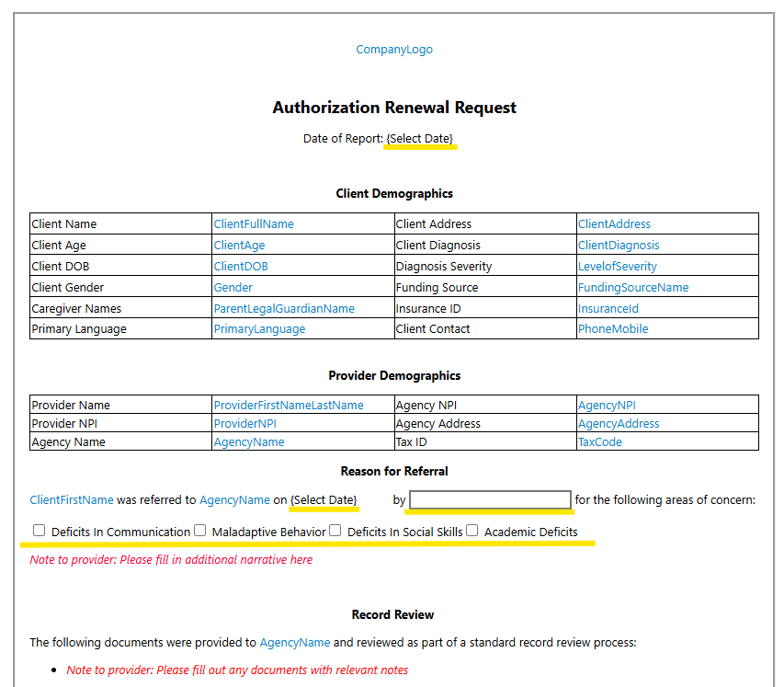Click the 'Caregiver Names' label cell
Image resolution: width=784 pixels, height=687 pixels.
point(121,309)
